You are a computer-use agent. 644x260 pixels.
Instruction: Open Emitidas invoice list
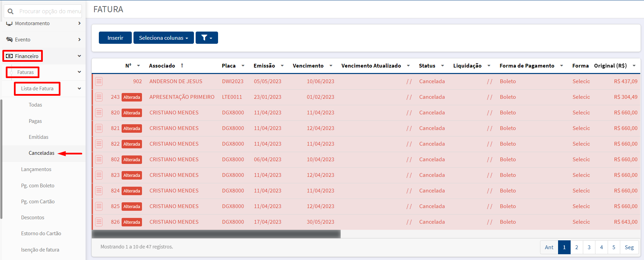[38, 137]
